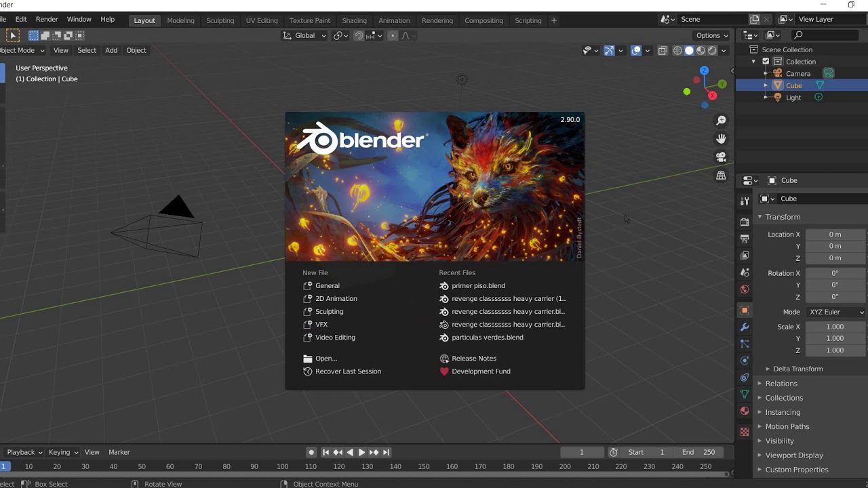
Task: Click Recover Last Session
Action: pyautogui.click(x=348, y=371)
